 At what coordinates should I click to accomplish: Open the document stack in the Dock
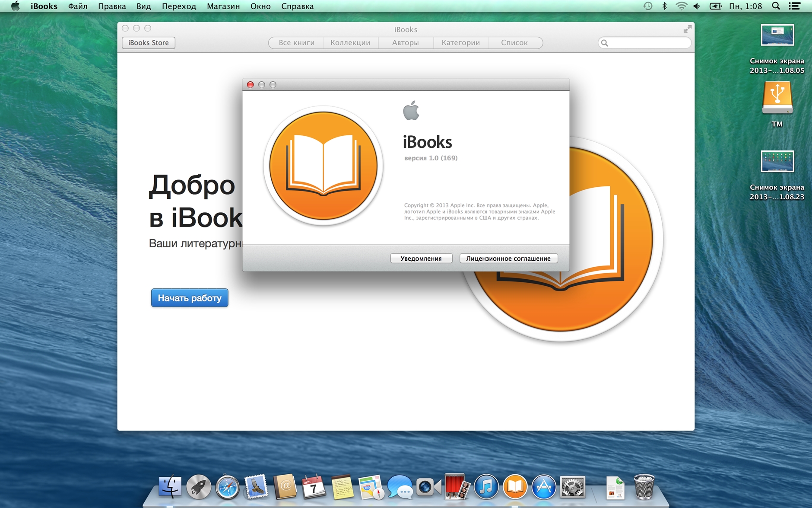click(615, 488)
